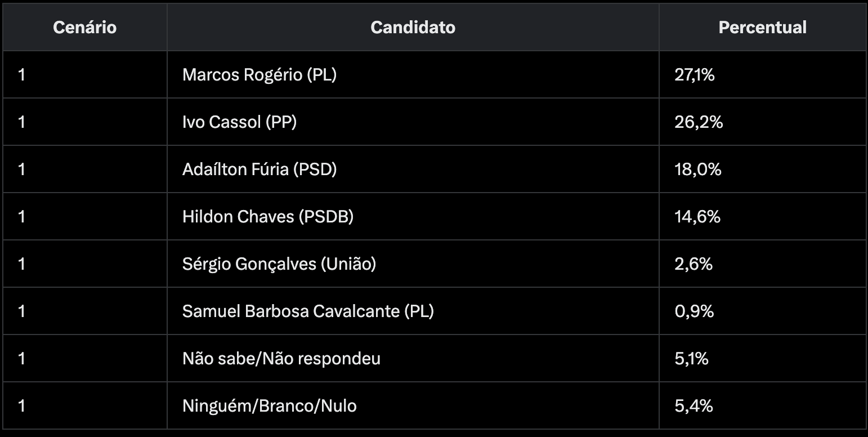Click the Sérgio Gonçalves (União) cell

point(279,264)
